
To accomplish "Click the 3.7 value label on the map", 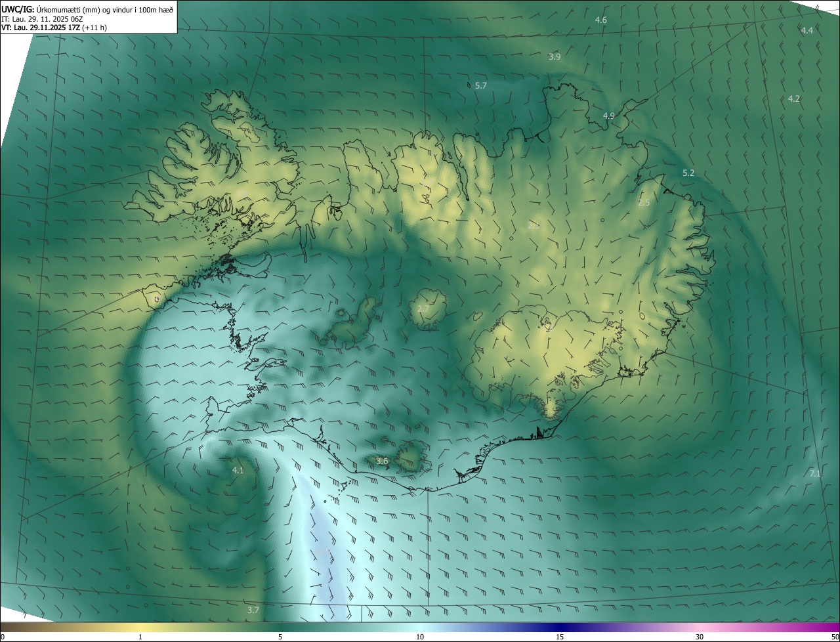I will pos(253,610).
